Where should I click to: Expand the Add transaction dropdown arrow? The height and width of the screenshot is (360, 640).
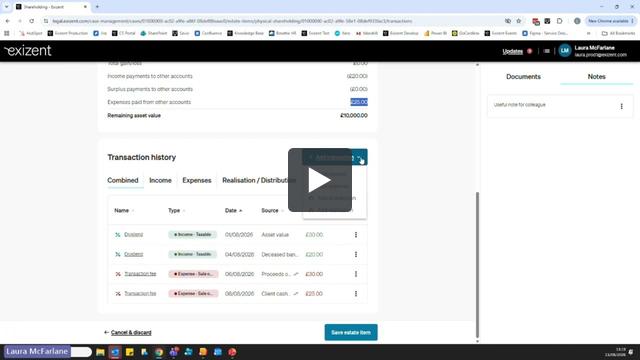(x=360, y=157)
